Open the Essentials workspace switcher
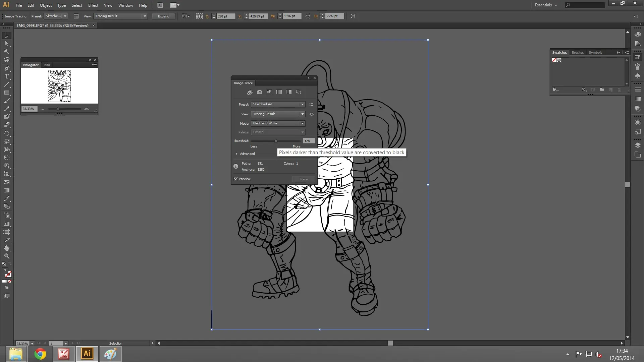 pos(546,5)
